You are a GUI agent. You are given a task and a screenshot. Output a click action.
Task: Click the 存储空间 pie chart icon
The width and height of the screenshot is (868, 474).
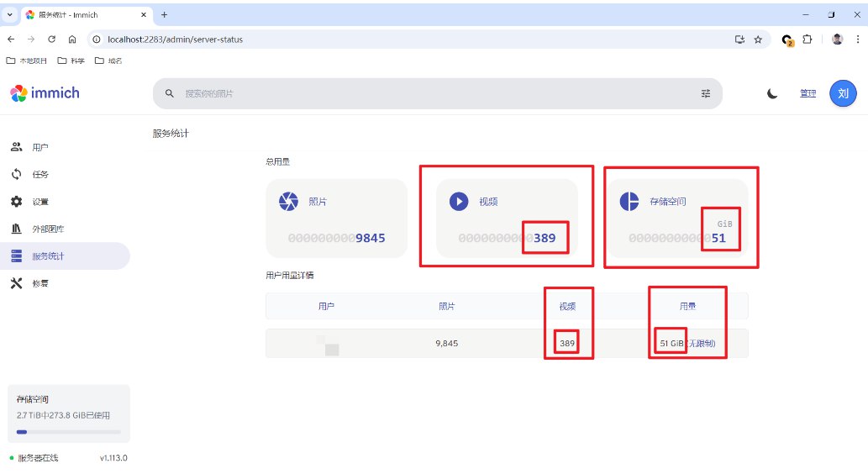[x=629, y=202]
